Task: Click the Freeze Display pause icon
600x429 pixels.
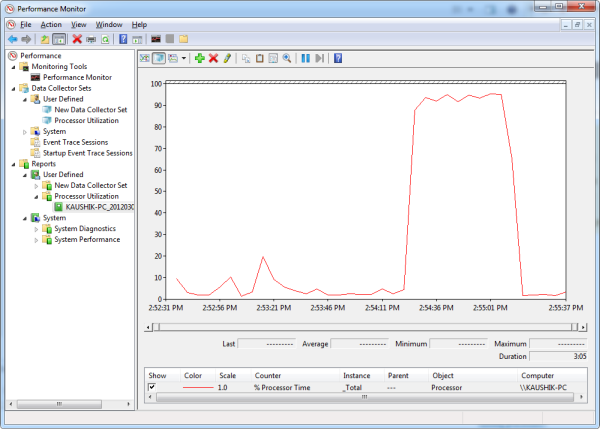Action: point(305,58)
